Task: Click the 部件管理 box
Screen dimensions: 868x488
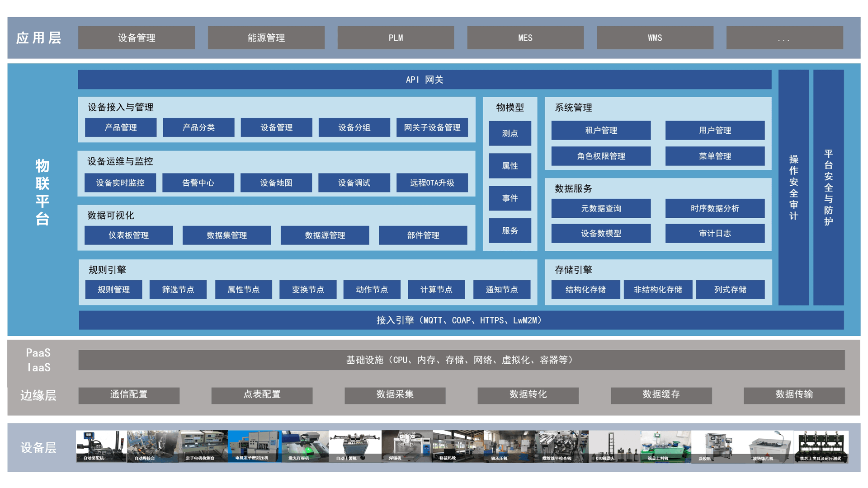Action: click(x=423, y=235)
